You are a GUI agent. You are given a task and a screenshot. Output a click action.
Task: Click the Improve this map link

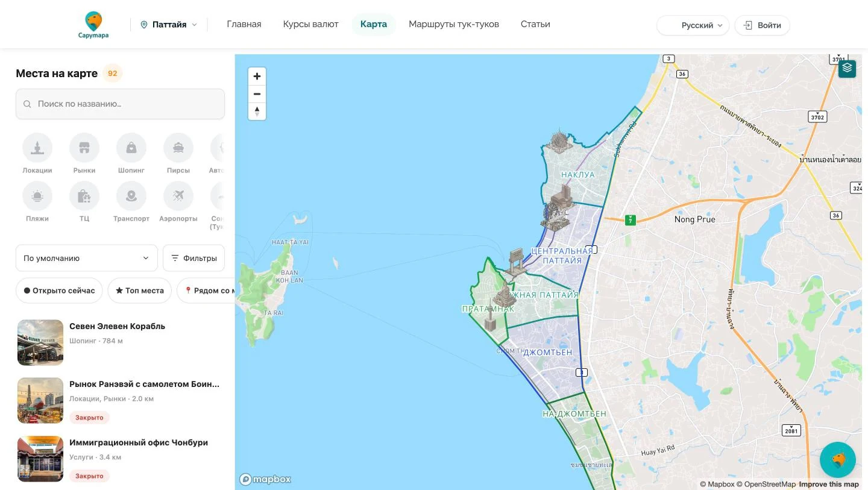[x=829, y=484]
